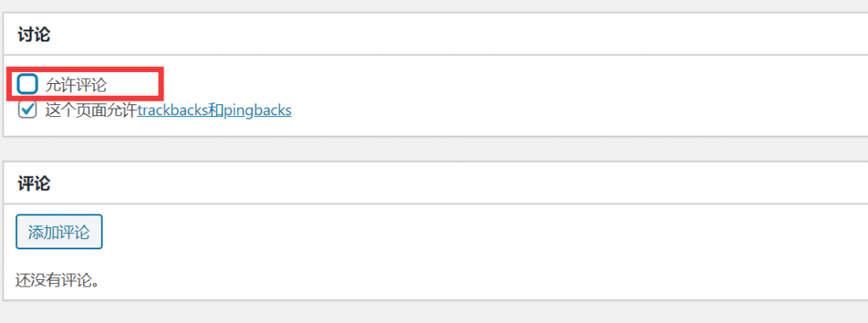Click the 这个页面允许 label text
The height and width of the screenshot is (323, 868).
pos(92,110)
